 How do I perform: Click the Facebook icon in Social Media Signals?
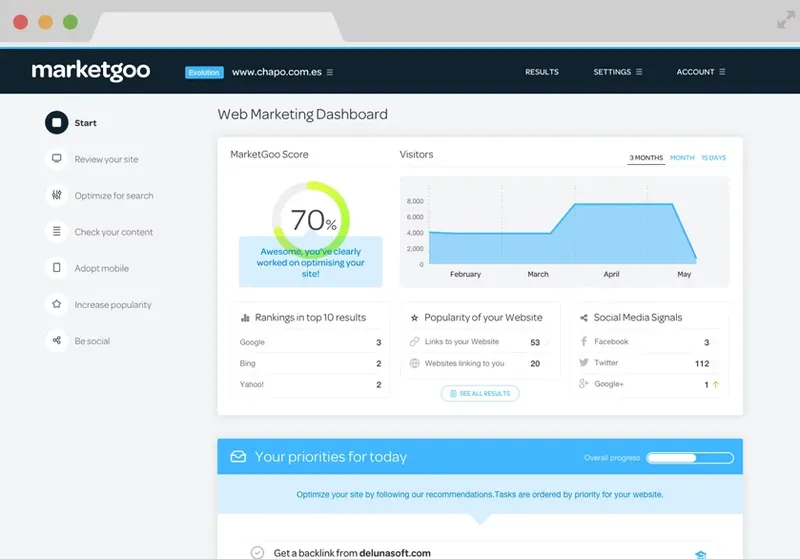point(584,341)
